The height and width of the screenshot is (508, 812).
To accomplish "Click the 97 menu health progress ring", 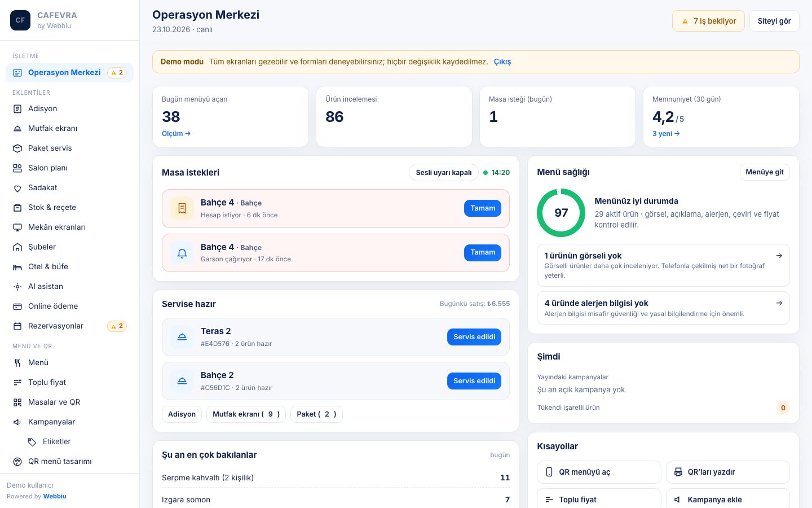I will (561, 213).
